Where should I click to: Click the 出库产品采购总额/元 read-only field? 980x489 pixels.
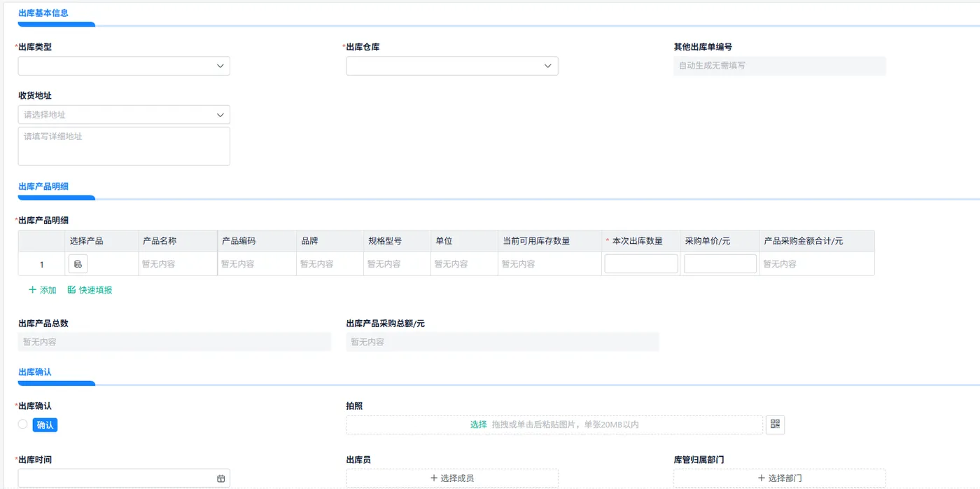[503, 342]
